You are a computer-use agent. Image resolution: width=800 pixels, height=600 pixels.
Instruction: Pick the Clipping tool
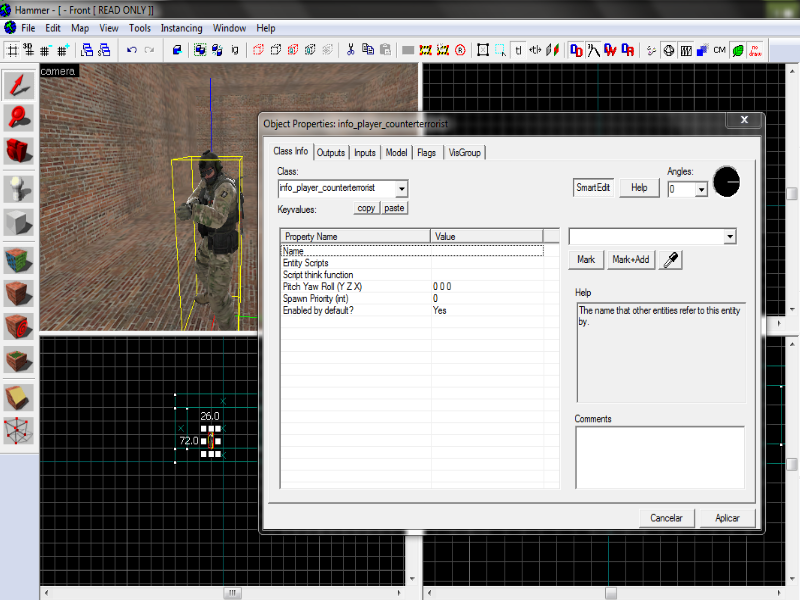click(x=19, y=396)
